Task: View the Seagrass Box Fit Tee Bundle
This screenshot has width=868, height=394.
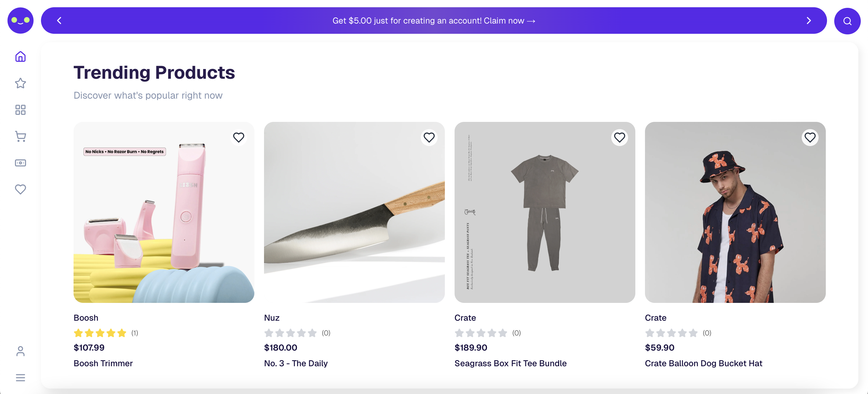Action: click(545, 212)
